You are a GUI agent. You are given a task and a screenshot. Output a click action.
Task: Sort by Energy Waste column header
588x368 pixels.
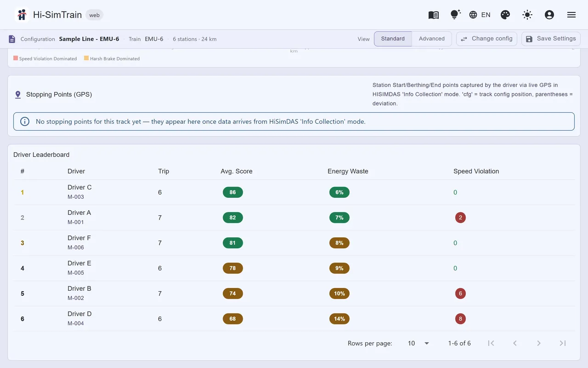tap(348, 171)
